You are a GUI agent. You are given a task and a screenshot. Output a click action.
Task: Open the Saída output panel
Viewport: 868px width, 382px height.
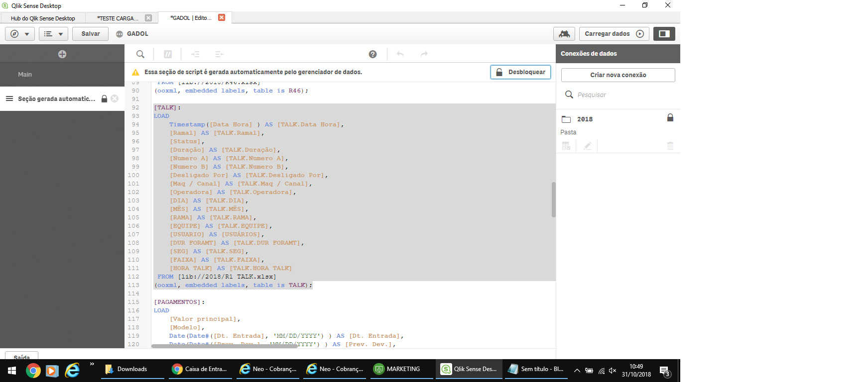[x=21, y=356]
